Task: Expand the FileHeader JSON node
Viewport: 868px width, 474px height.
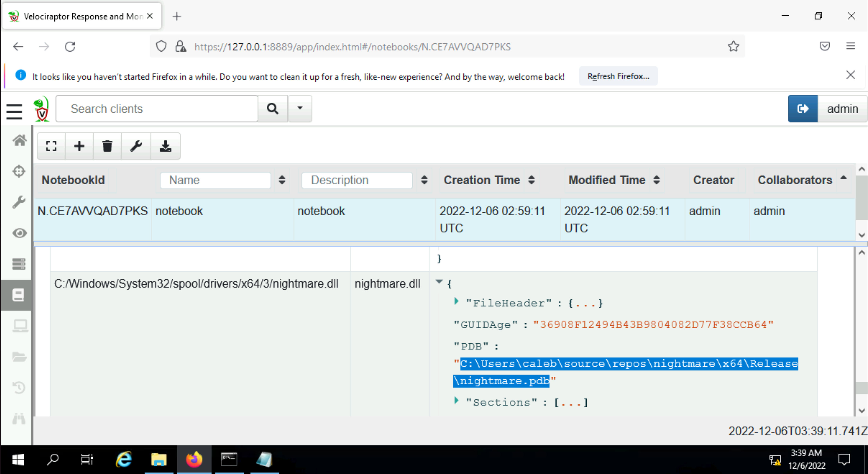Action: tap(456, 301)
